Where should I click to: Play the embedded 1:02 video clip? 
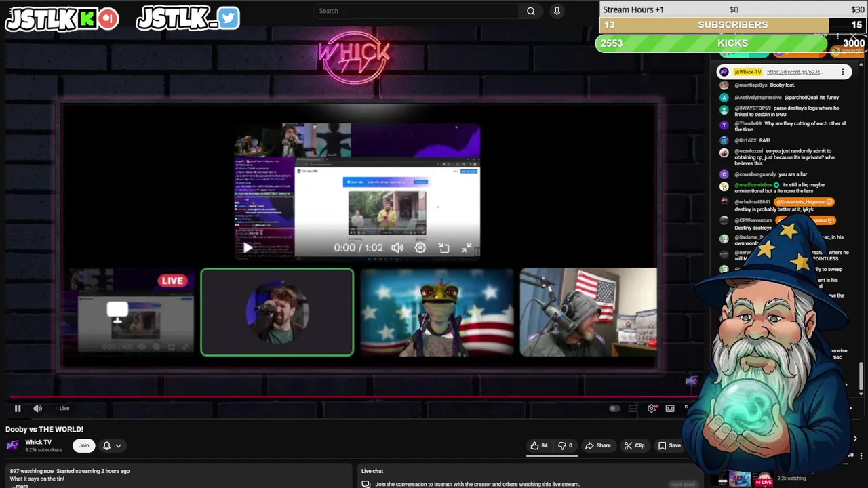pos(248,248)
